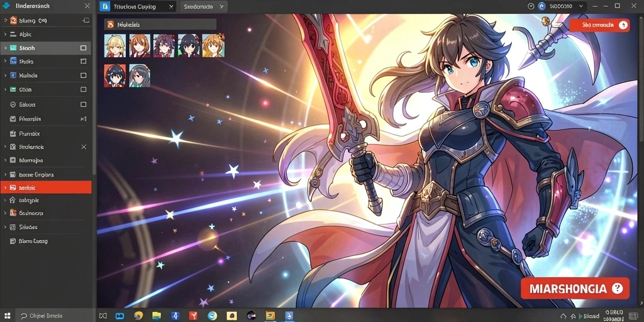The image size is (644, 322).
Task: Click the round icon left of SI0DO010
Action: 541,6
